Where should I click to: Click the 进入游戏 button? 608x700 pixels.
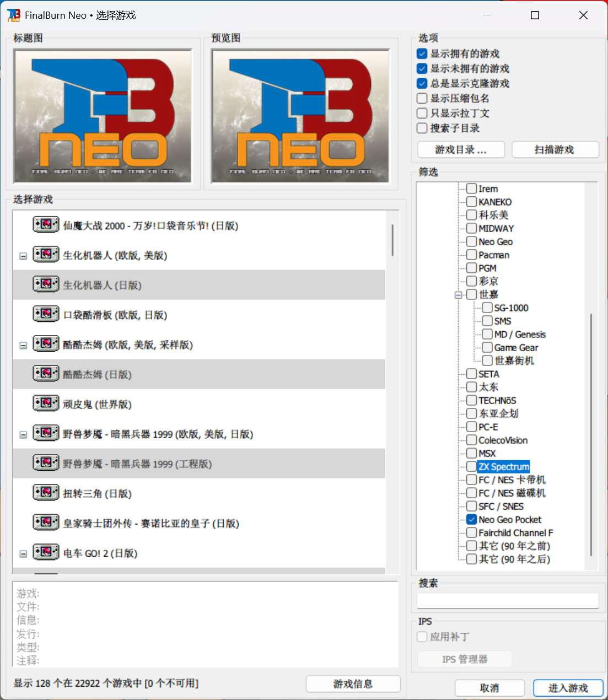[568, 688]
